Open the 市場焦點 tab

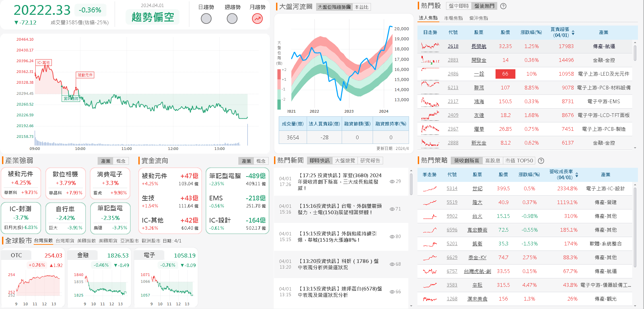click(453, 18)
